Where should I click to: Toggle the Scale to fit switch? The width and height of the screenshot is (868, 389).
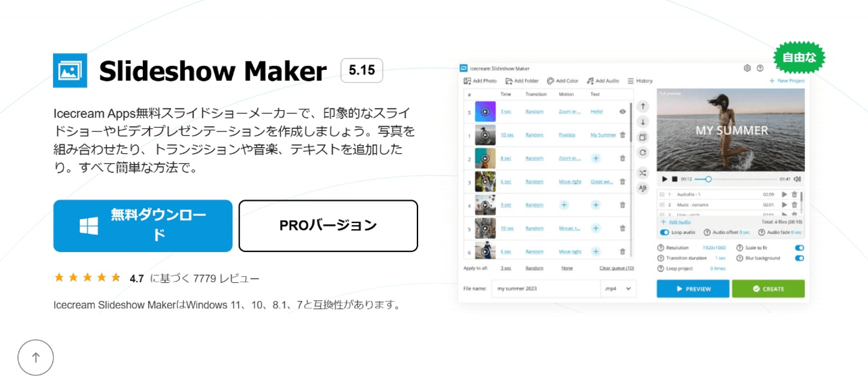[800, 248]
